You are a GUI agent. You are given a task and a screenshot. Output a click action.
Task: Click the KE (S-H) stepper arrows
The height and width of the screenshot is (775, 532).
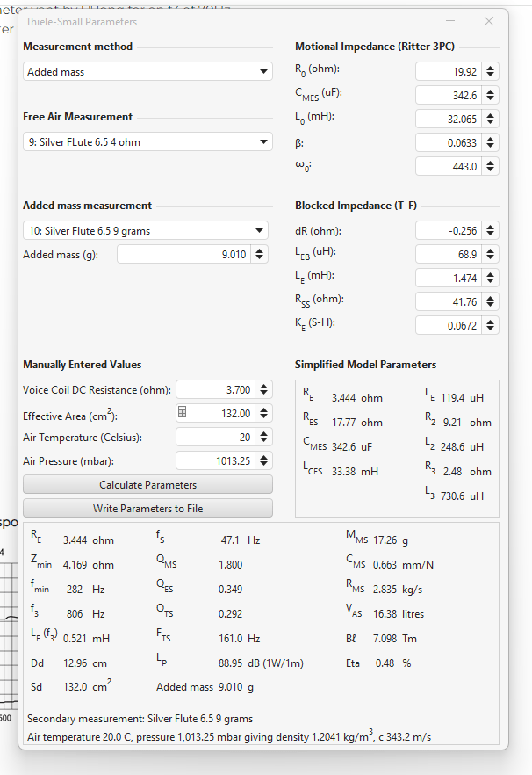(490, 326)
